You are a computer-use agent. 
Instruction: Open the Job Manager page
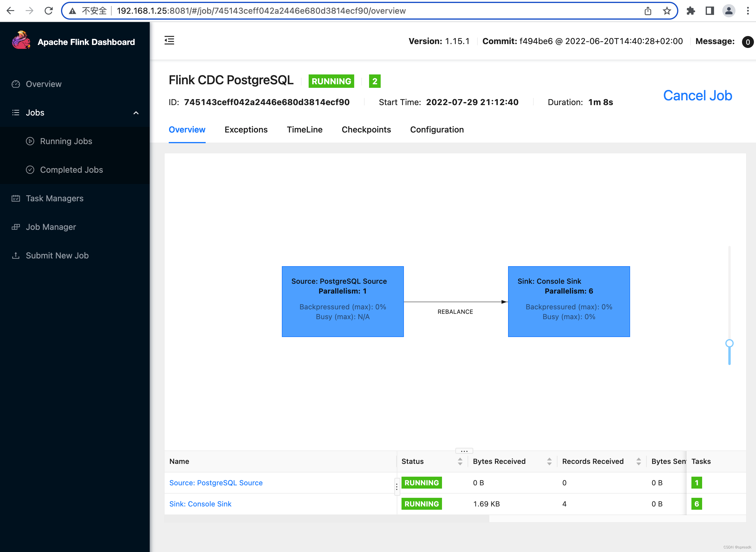(51, 227)
